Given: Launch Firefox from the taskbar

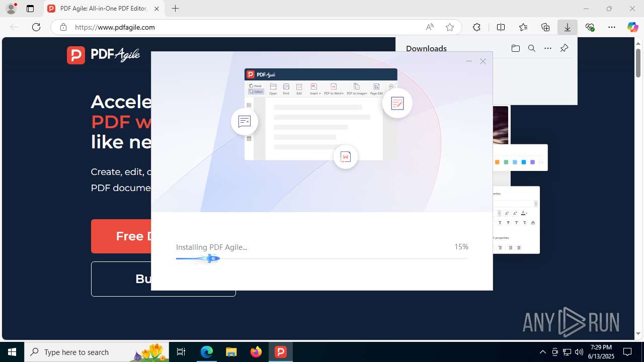Looking at the screenshot, I should point(256,352).
